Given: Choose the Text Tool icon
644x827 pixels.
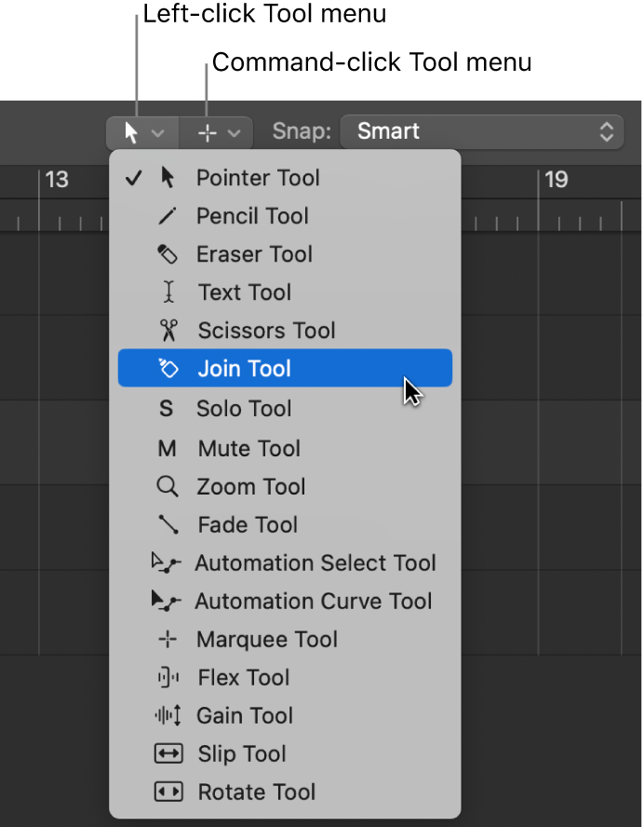Looking at the screenshot, I should (x=166, y=292).
